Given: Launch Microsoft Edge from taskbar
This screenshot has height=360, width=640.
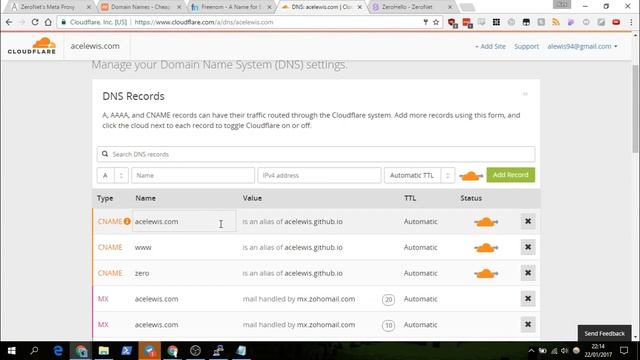Looking at the screenshot, I should 58,350.
